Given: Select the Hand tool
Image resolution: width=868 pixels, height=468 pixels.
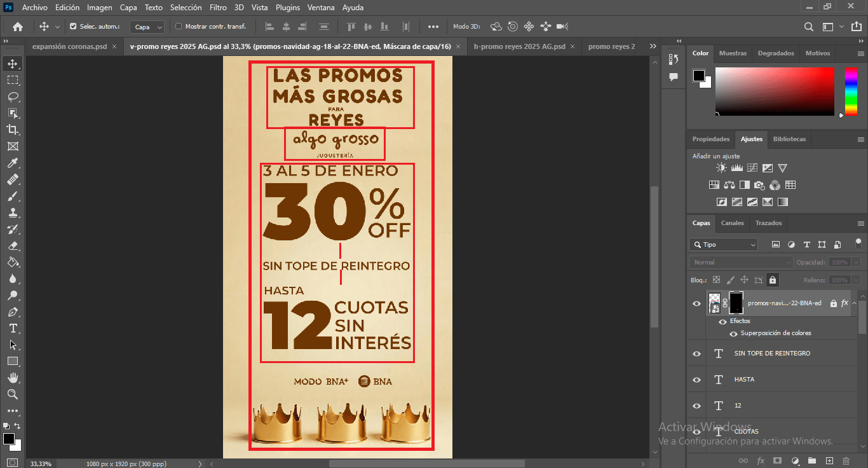Looking at the screenshot, I should pos(13,378).
